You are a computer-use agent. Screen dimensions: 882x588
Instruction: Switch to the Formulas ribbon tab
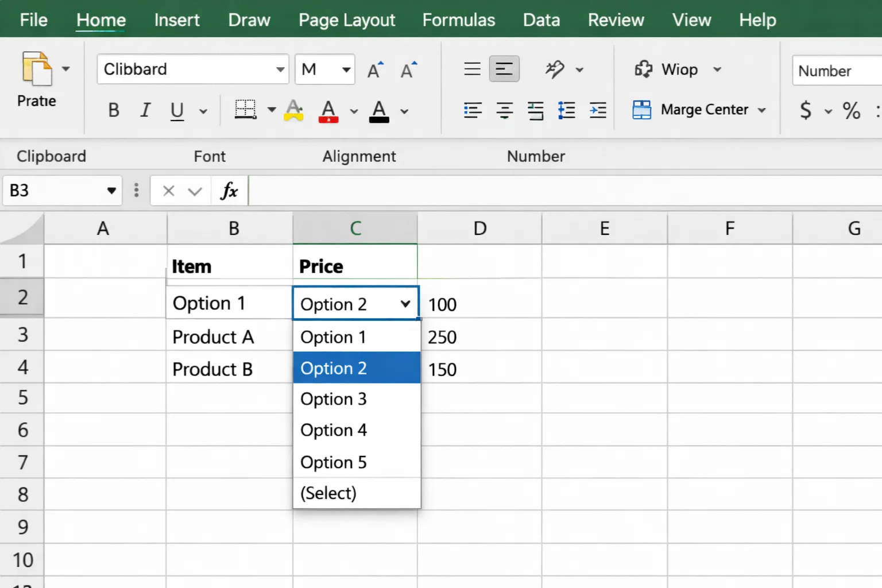(x=458, y=20)
